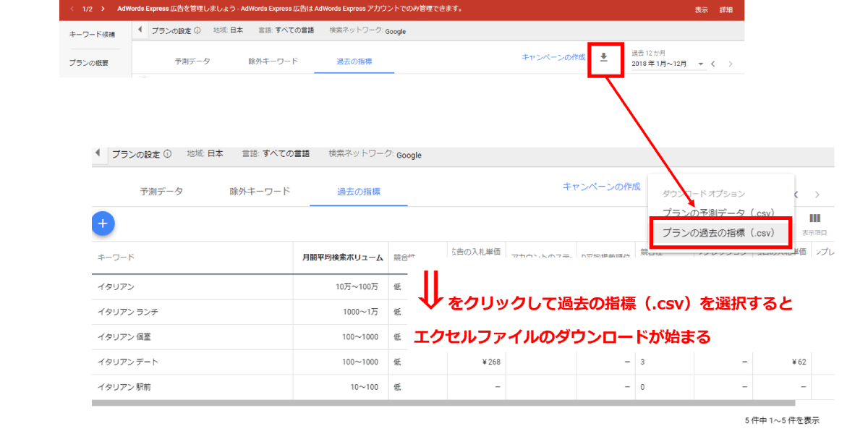Sort by 月間平均検索ボリューム column header
This screenshot has height=434, width=868.
pyautogui.click(x=343, y=258)
